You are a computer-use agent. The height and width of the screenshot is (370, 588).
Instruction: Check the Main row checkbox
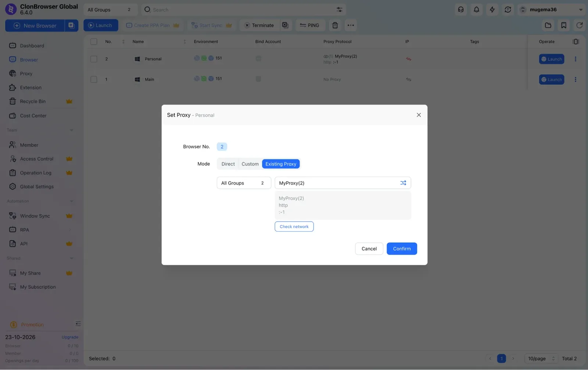[94, 79]
